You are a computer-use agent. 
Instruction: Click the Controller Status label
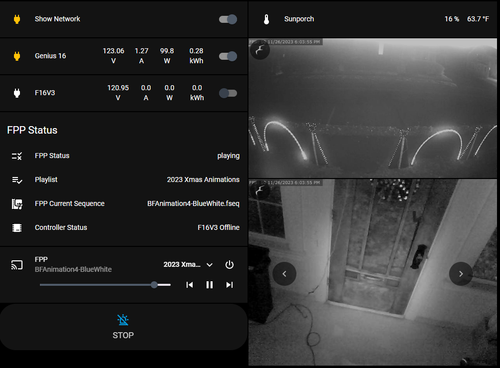pos(61,228)
